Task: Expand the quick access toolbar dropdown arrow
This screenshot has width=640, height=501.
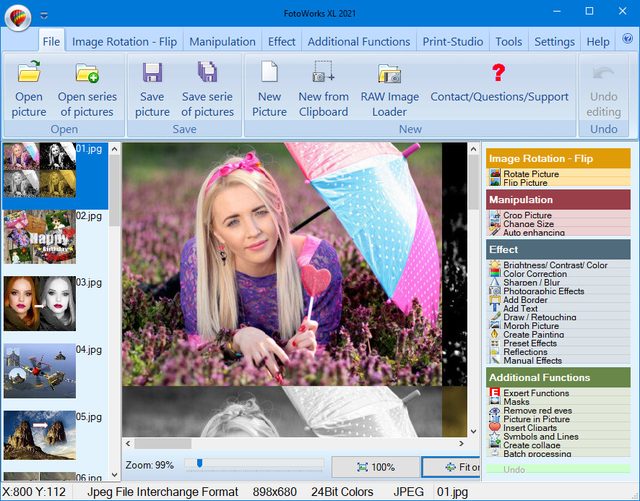Action: (44, 15)
